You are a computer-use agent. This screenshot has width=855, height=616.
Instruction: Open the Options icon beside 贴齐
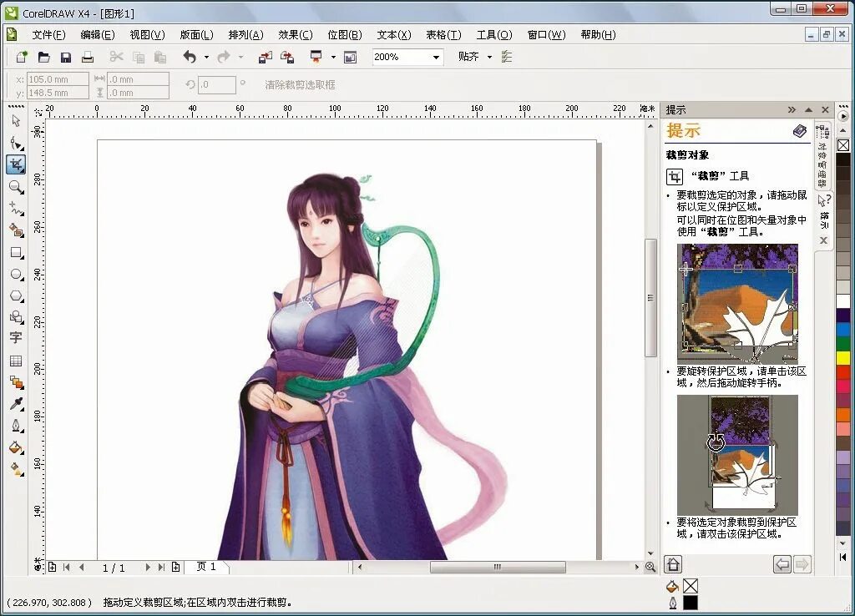click(x=507, y=57)
